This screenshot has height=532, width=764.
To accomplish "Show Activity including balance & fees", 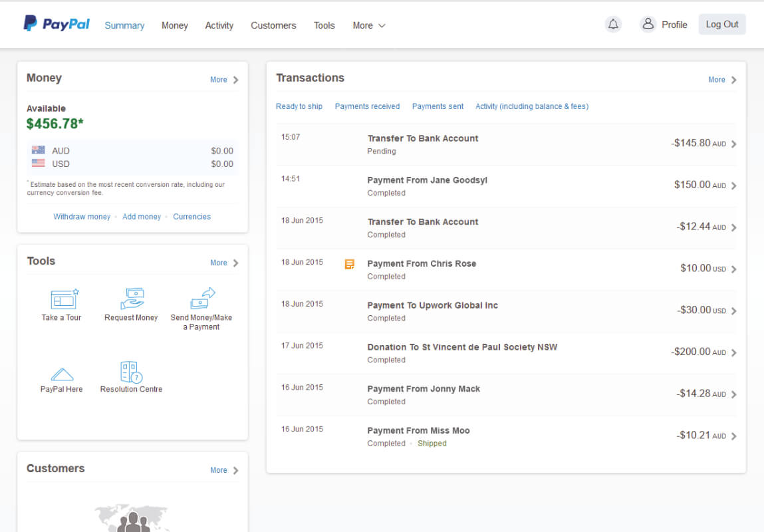I will [x=532, y=106].
